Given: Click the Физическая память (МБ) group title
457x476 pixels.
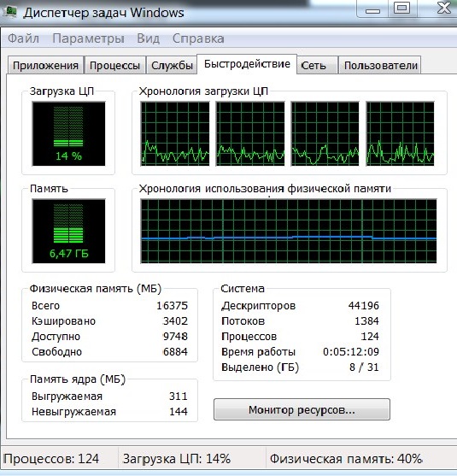Looking at the screenshot, I should 96,288.
